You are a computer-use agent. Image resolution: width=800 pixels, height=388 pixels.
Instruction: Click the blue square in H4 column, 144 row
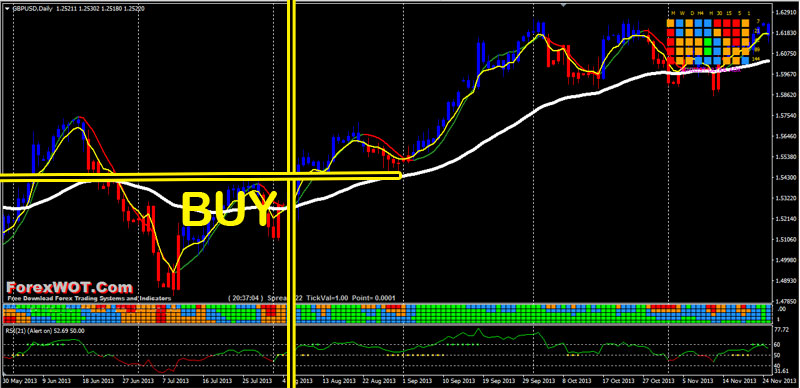[x=698, y=61]
